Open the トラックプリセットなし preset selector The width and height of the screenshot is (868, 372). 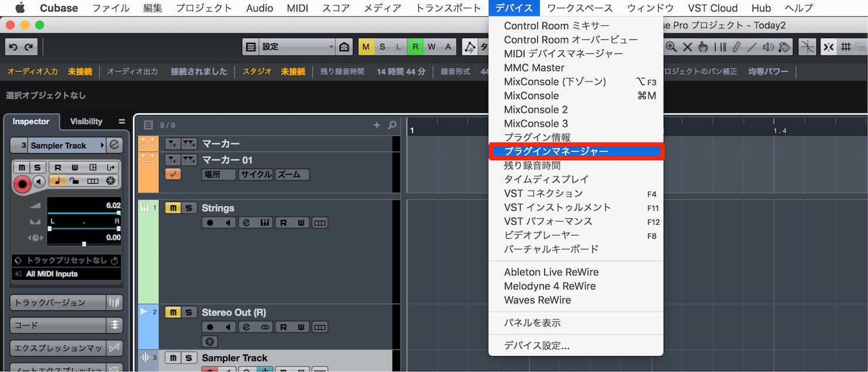click(66, 261)
